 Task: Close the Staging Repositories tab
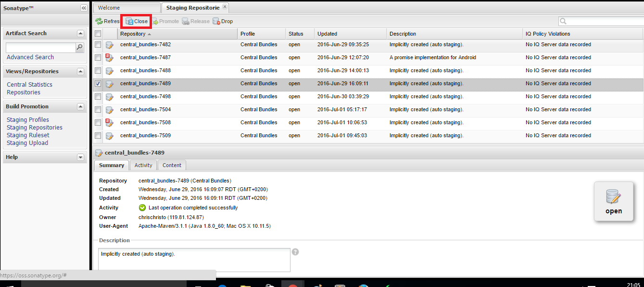pos(225,7)
